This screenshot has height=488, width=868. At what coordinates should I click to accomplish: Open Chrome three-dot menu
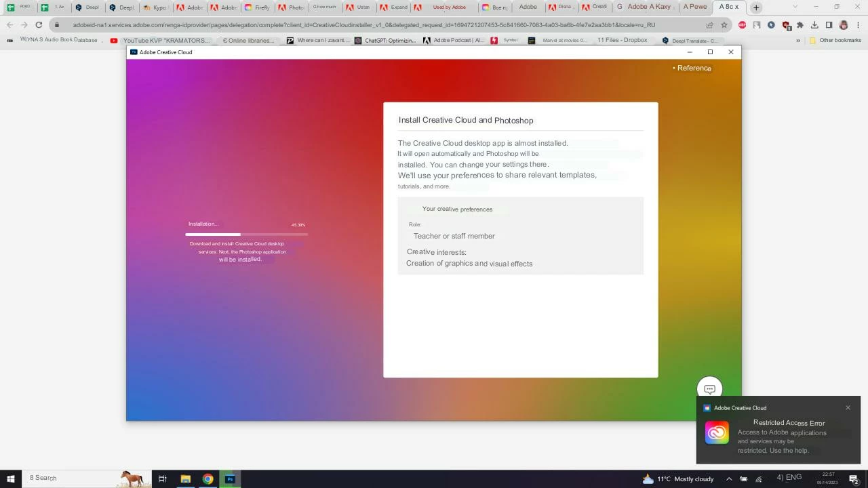tap(858, 25)
